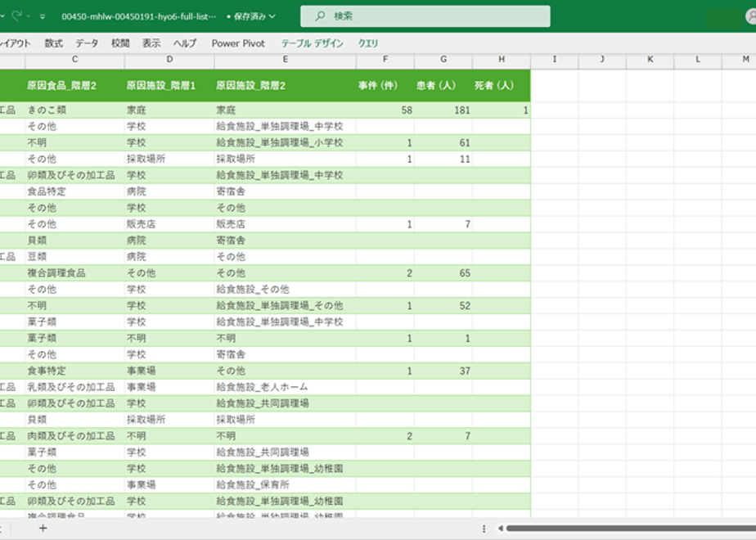
Task: Click the magnifier search icon
Action: [x=320, y=16]
